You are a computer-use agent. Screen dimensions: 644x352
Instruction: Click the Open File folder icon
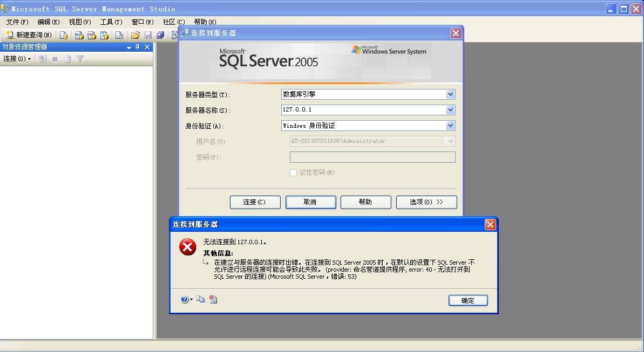(135, 35)
